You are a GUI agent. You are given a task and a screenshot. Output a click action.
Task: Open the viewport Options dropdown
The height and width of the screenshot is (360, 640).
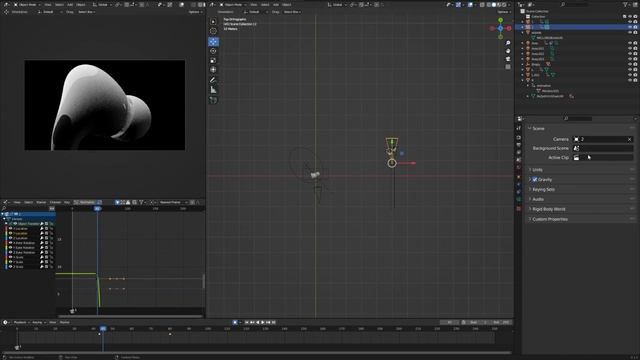point(504,12)
